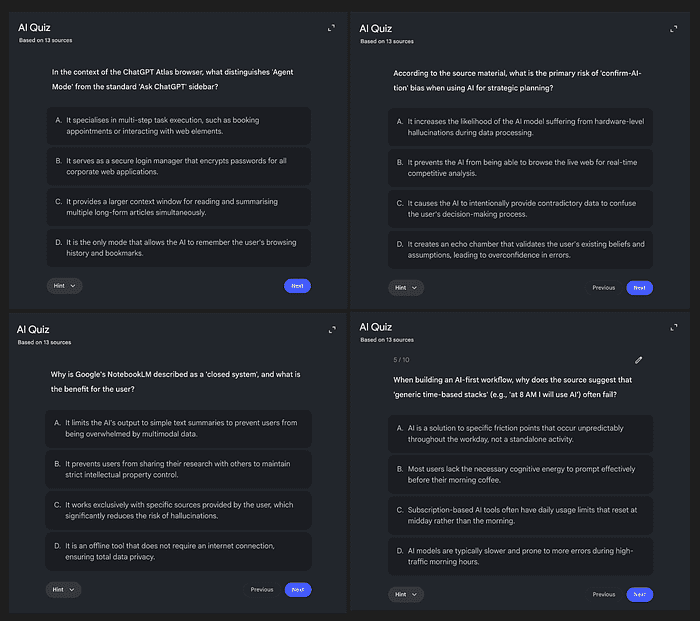Expand the NotebookLM quiz panel to fullscreen
The width and height of the screenshot is (700, 621).
point(332,331)
